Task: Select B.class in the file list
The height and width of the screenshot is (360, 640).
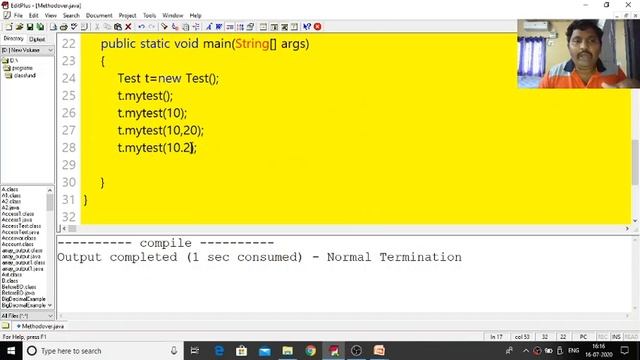Action: [10, 281]
